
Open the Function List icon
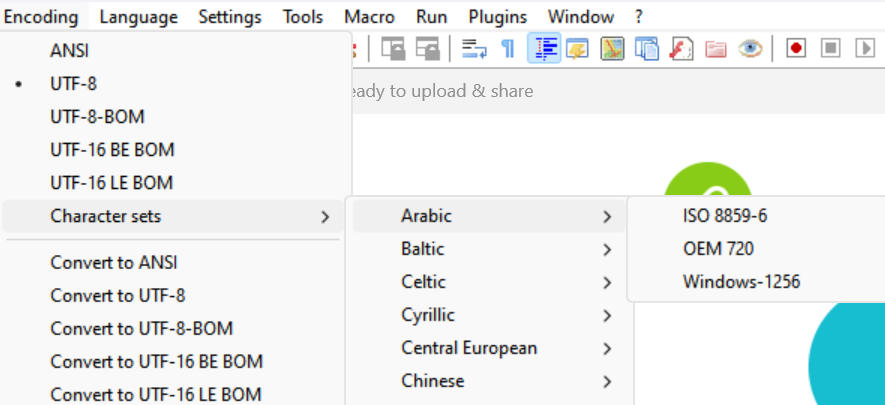[x=681, y=48]
